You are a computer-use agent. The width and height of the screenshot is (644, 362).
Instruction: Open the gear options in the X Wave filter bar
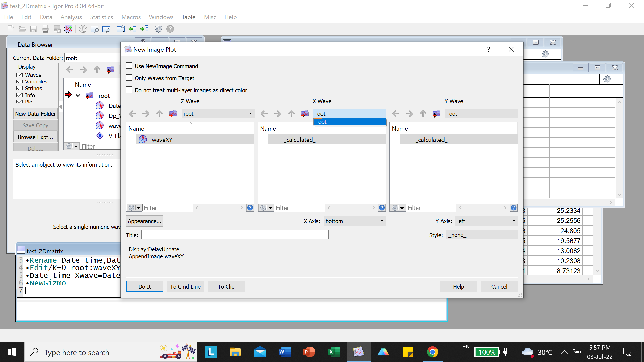point(263,208)
